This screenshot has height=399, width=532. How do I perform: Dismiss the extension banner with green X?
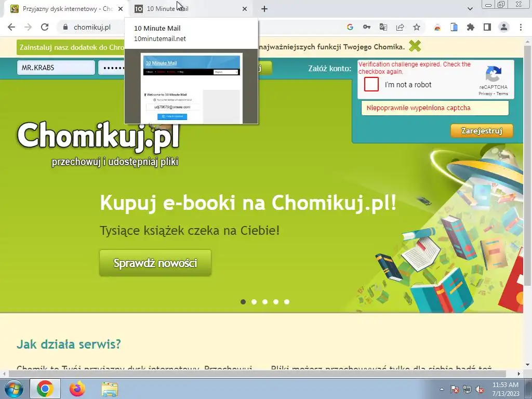[x=415, y=46]
